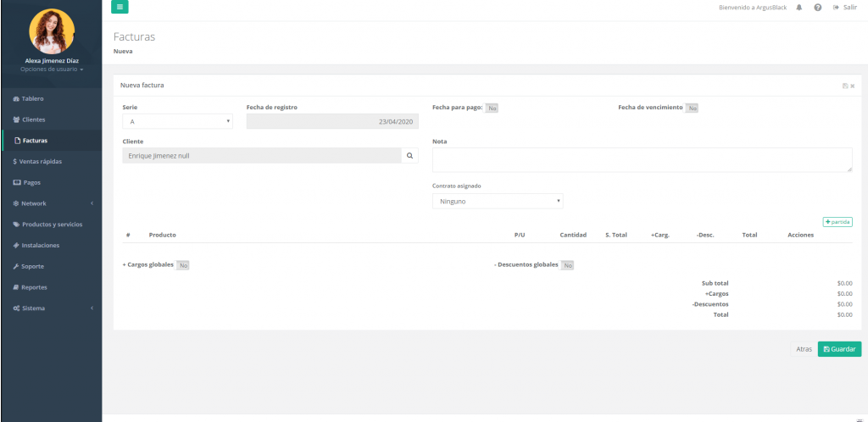Open Pagos from the sidebar

point(31,182)
